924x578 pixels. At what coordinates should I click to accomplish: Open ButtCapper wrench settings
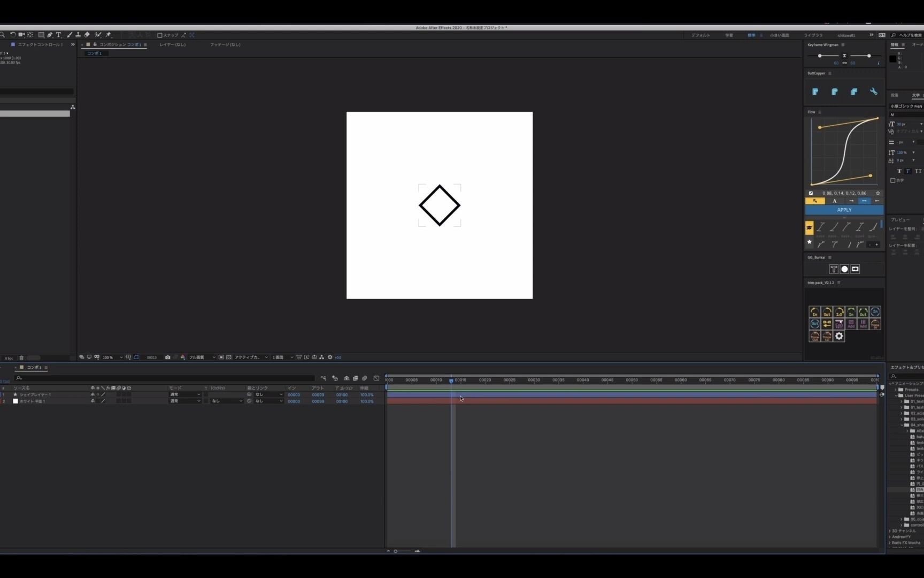[874, 92]
